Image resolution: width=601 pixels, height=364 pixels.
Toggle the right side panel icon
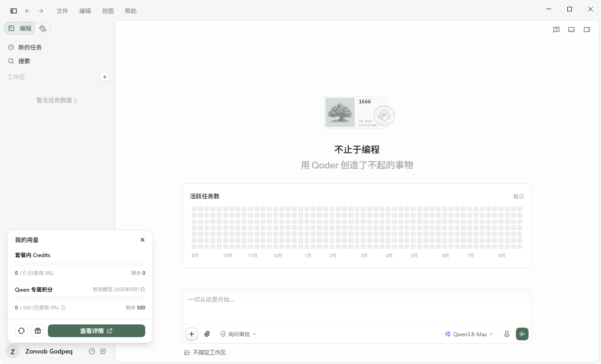[x=587, y=30]
